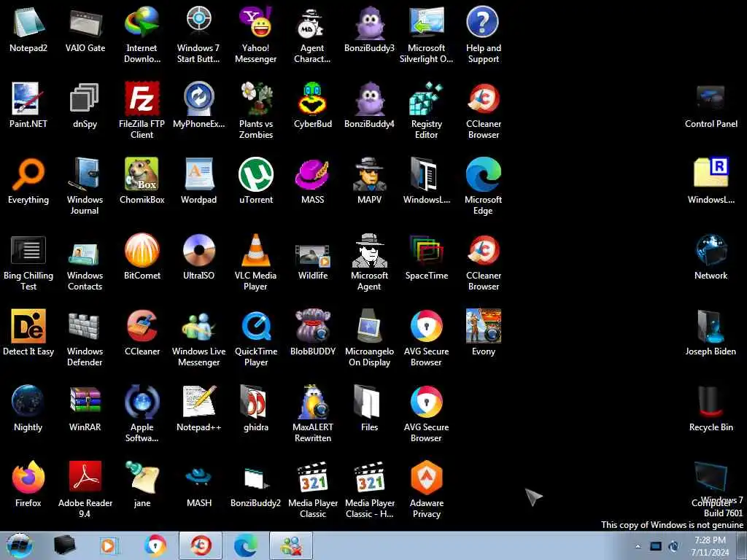Image resolution: width=747 pixels, height=560 pixels.
Task: Launch Paint.NET from the desktop
Action: click(28, 105)
